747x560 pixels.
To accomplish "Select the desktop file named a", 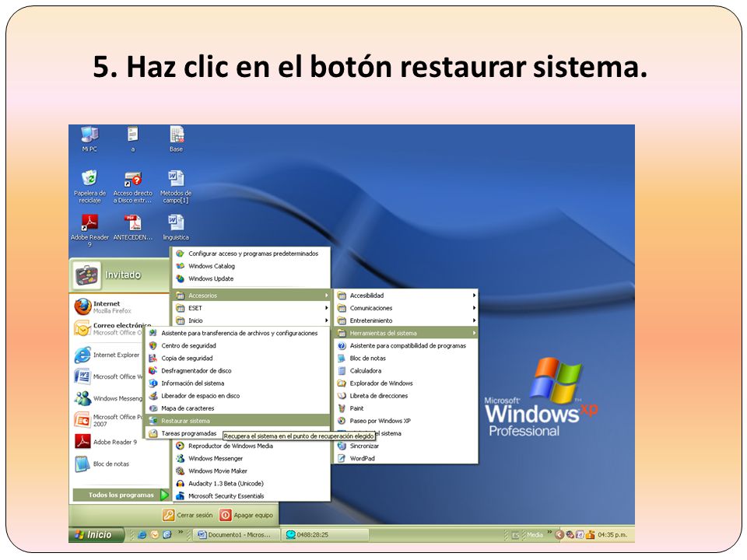I will [x=133, y=138].
